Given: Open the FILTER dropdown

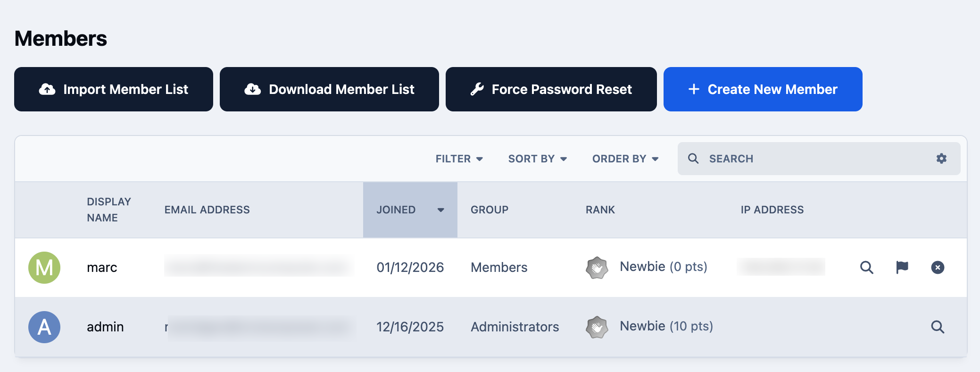Looking at the screenshot, I should pyautogui.click(x=459, y=159).
